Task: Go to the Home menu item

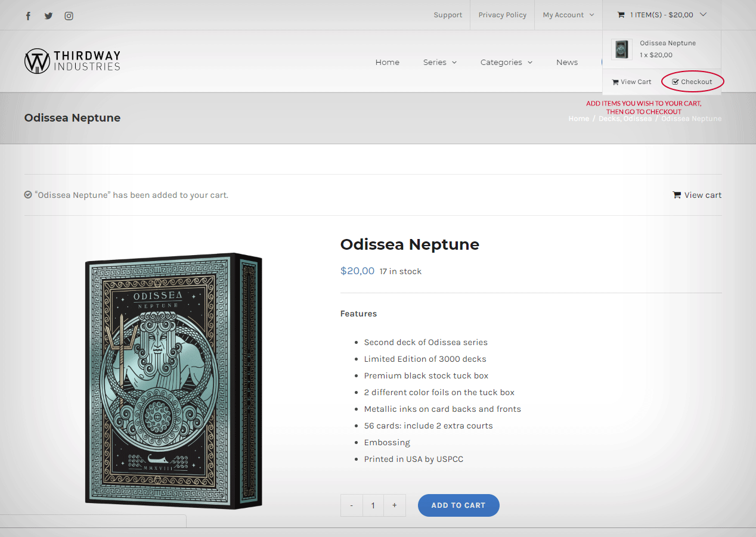Action: click(388, 62)
